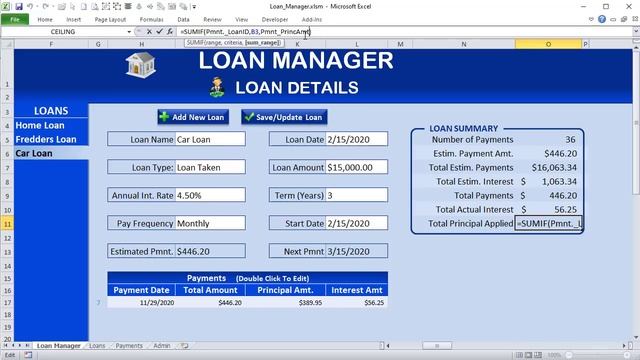Jump to the first sheet tab arrow
The width and height of the screenshot is (640, 360).
(5, 345)
